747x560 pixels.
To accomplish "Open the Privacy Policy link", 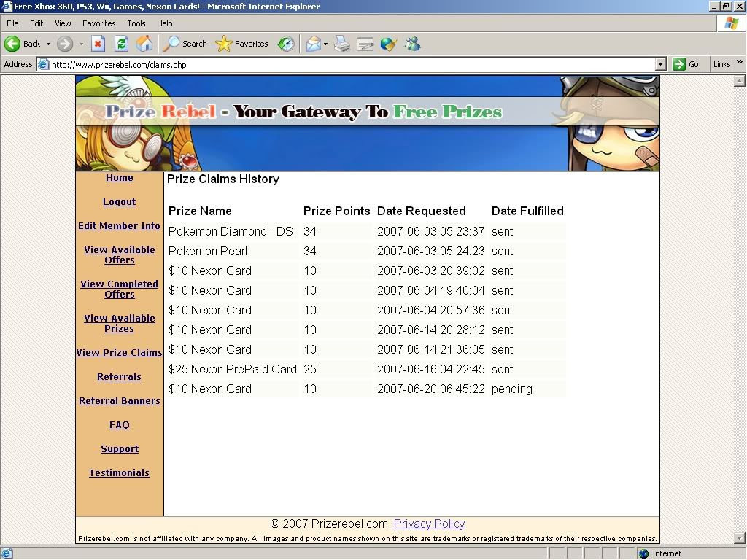I will coord(429,524).
